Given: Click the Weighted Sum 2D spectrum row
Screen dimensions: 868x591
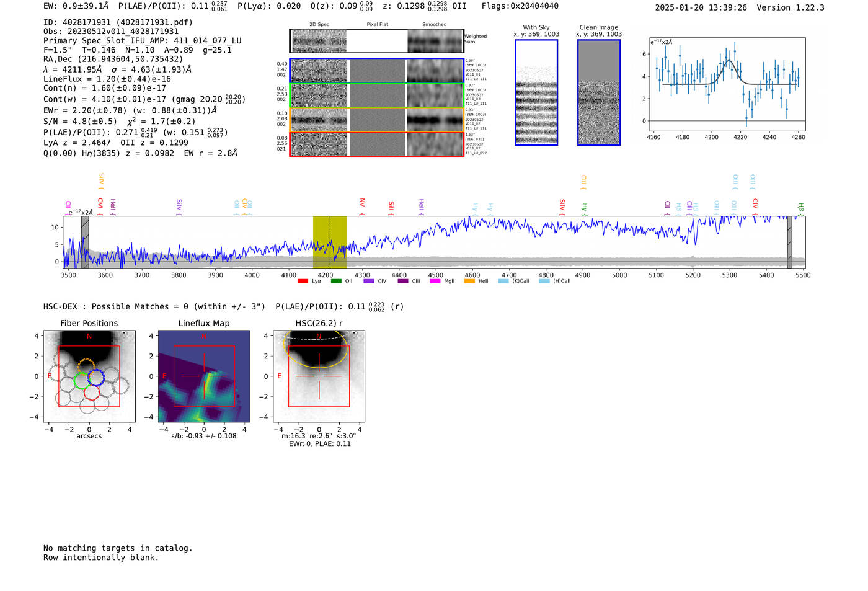Looking at the screenshot, I should [x=376, y=41].
